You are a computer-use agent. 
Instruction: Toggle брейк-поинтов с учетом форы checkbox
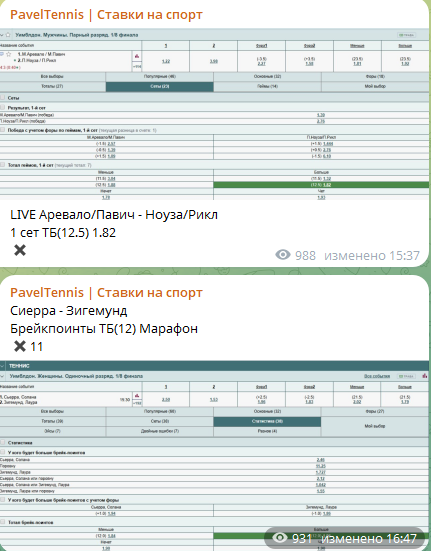(x=2, y=500)
